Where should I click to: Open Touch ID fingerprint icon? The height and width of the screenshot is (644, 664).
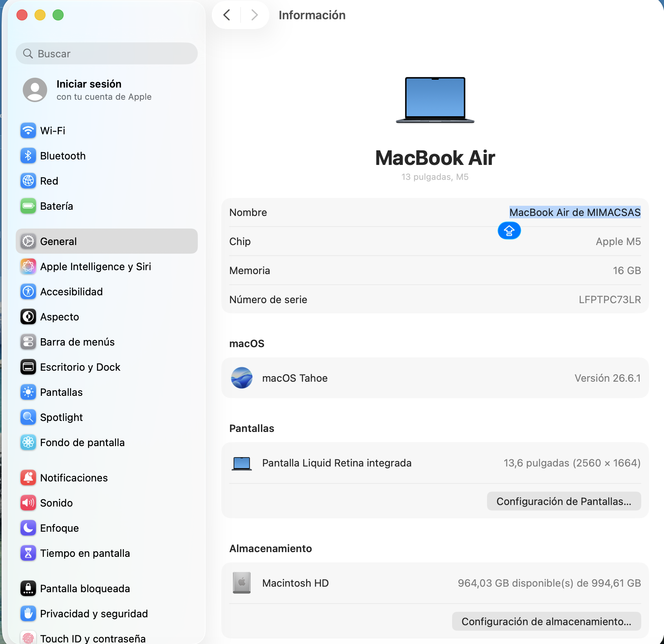click(x=28, y=638)
